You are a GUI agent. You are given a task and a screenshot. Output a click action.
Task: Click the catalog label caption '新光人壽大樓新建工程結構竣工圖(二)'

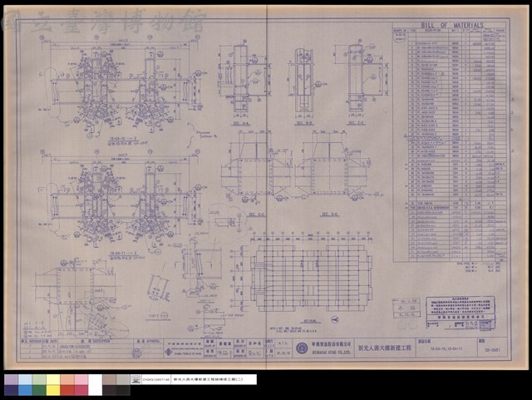tap(208, 380)
